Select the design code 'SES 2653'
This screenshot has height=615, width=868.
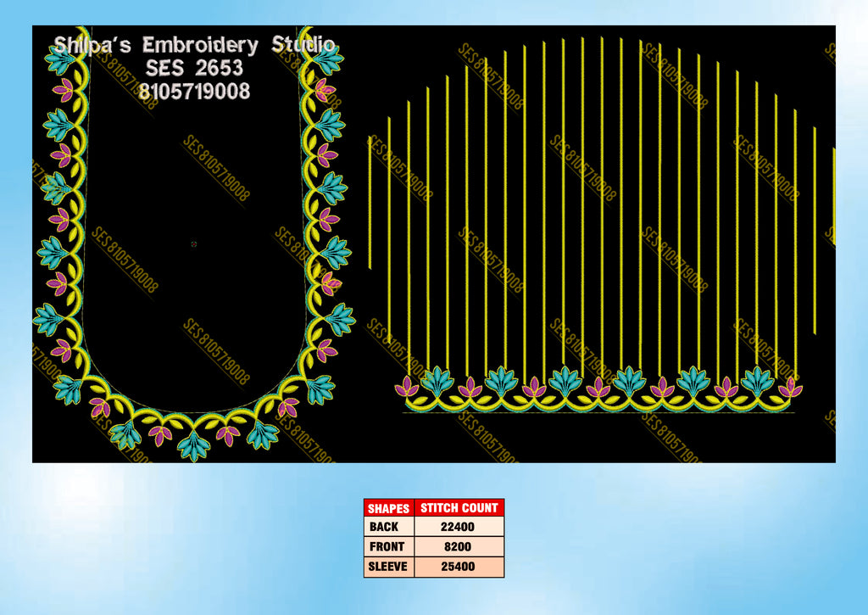coord(194,68)
